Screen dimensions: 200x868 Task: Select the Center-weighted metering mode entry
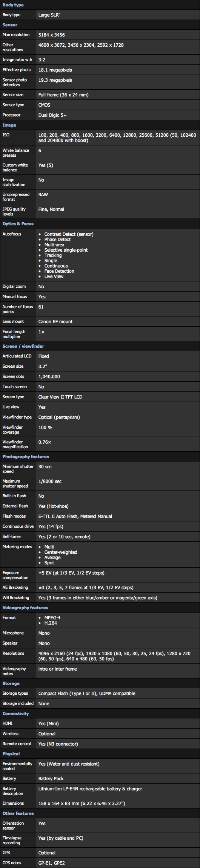click(61, 552)
